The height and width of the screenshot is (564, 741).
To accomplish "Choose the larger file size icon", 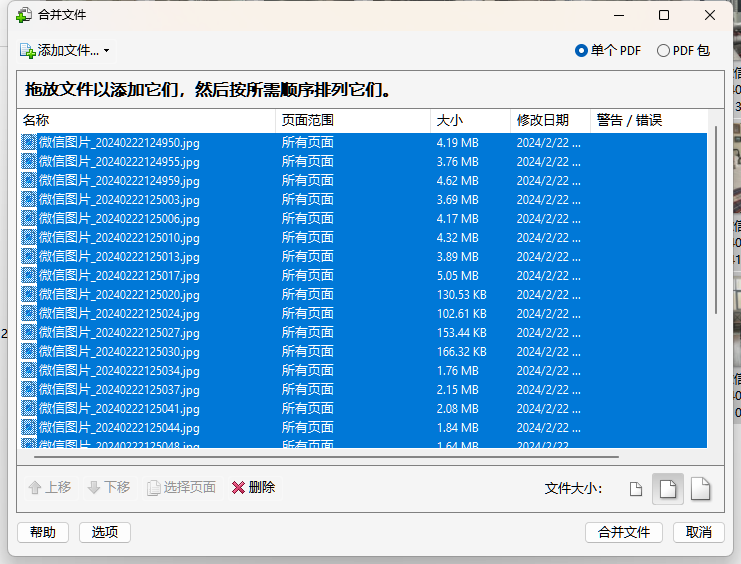I will pos(700,489).
